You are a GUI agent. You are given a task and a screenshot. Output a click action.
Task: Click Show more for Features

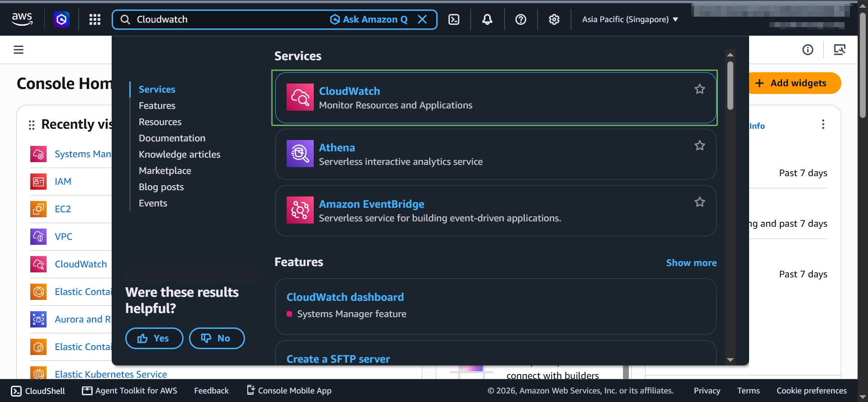coord(691,263)
